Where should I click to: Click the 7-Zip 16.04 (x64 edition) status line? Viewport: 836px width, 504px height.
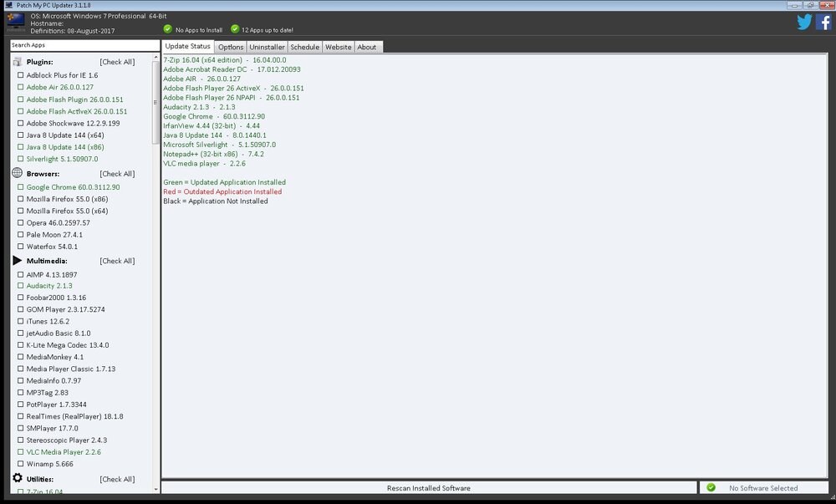[224, 59]
